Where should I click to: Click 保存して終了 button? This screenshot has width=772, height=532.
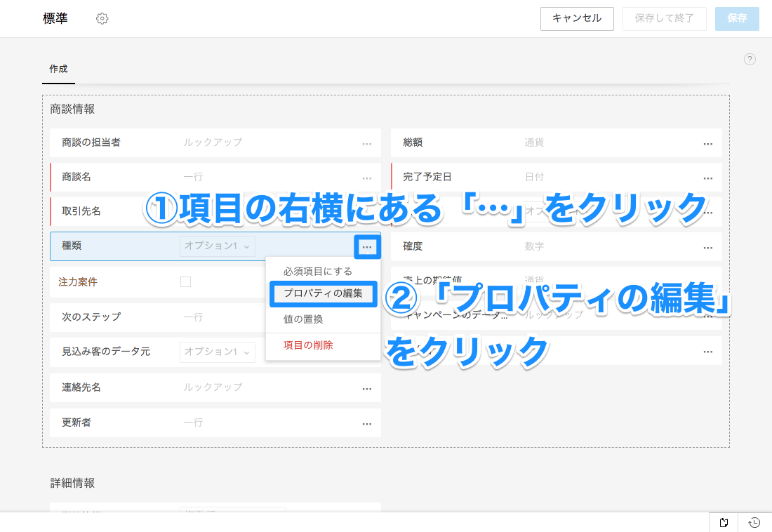coord(664,19)
